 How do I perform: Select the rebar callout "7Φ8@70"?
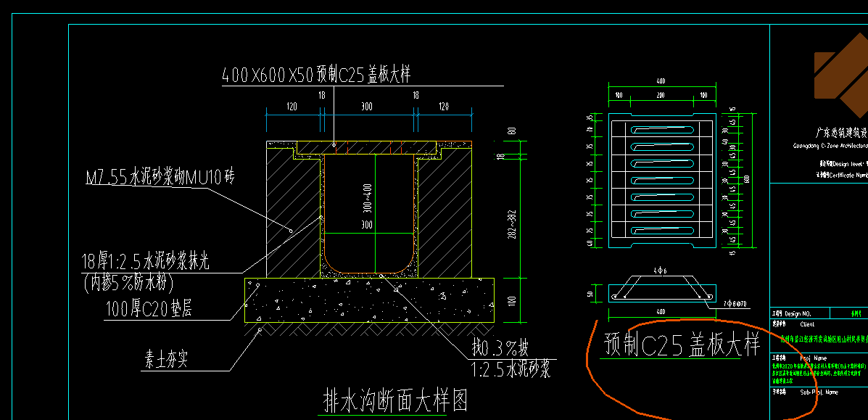[736, 304]
